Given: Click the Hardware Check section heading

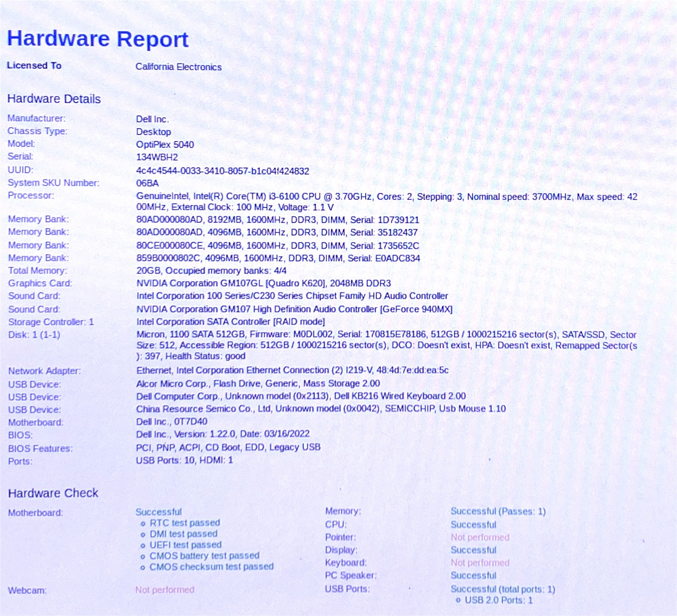Looking at the screenshot, I should pos(53,493).
